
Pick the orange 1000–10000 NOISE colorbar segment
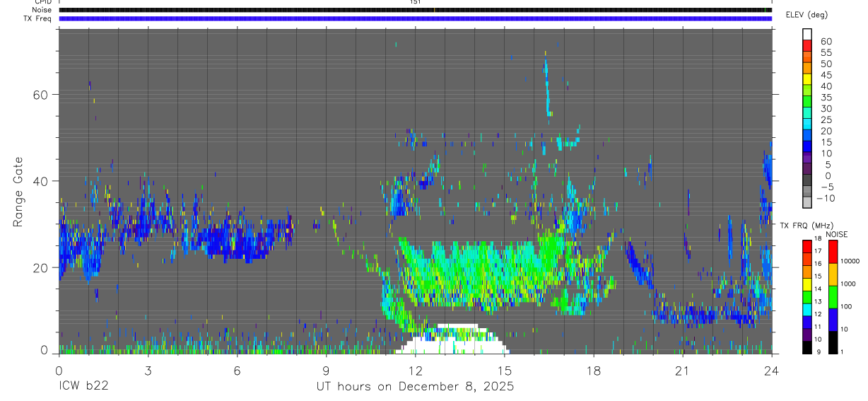tap(833, 274)
